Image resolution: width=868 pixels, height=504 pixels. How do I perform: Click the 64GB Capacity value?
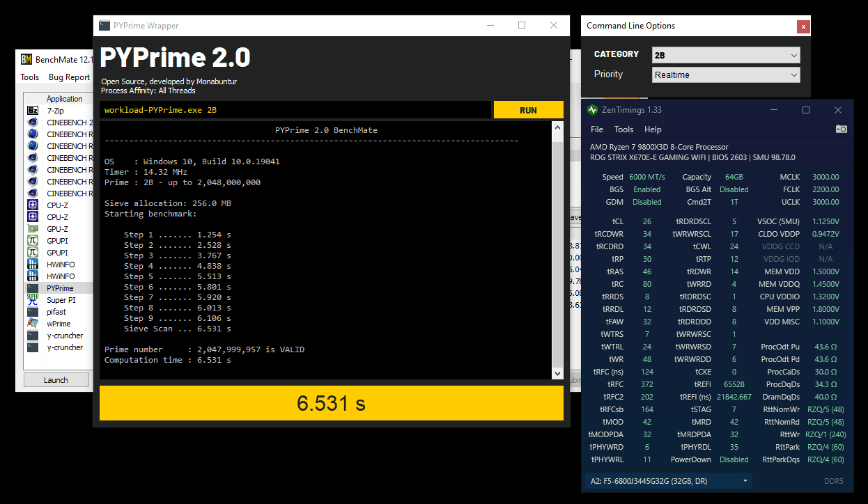coord(734,177)
